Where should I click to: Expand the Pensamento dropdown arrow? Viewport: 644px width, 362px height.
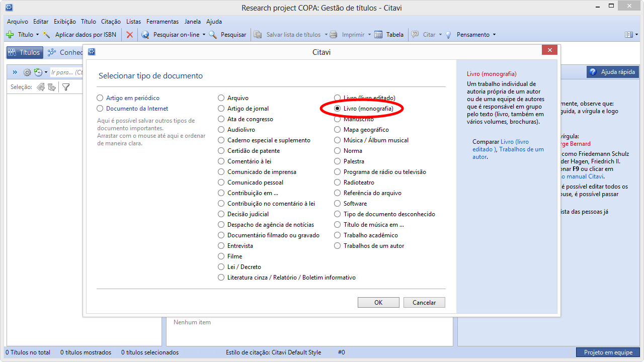tap(494, 35)
